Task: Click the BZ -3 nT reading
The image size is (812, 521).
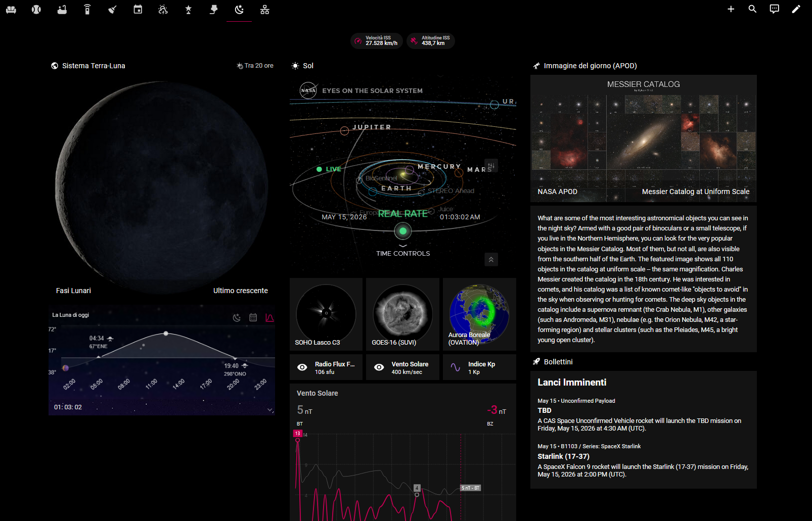Action: click(x=497, y=410)
